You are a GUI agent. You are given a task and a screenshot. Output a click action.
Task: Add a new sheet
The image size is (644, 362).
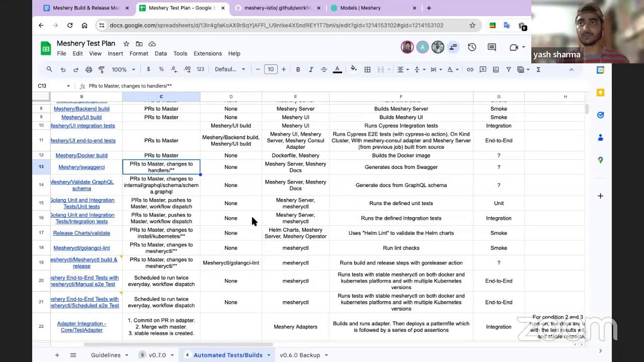[x=57, y=355]
